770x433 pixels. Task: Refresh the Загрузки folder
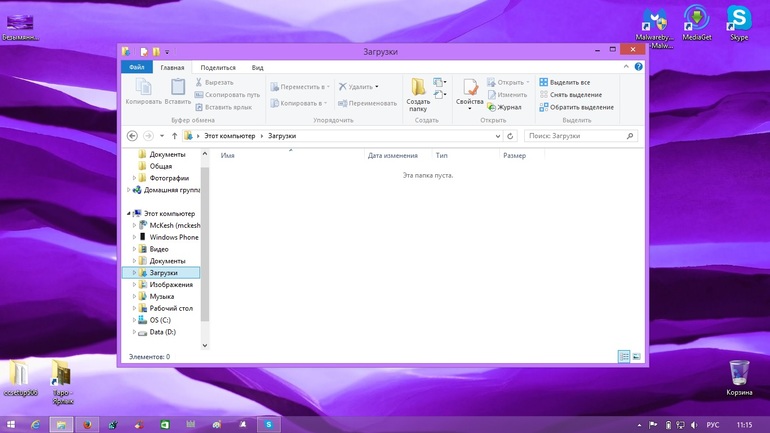pos(510,136)
